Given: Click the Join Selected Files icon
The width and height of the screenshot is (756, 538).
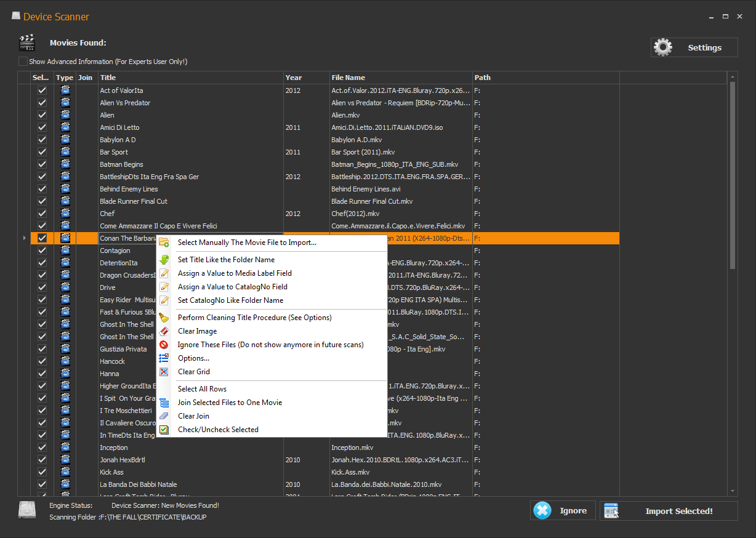Looking at the screenshot, I should pos(164,403).
